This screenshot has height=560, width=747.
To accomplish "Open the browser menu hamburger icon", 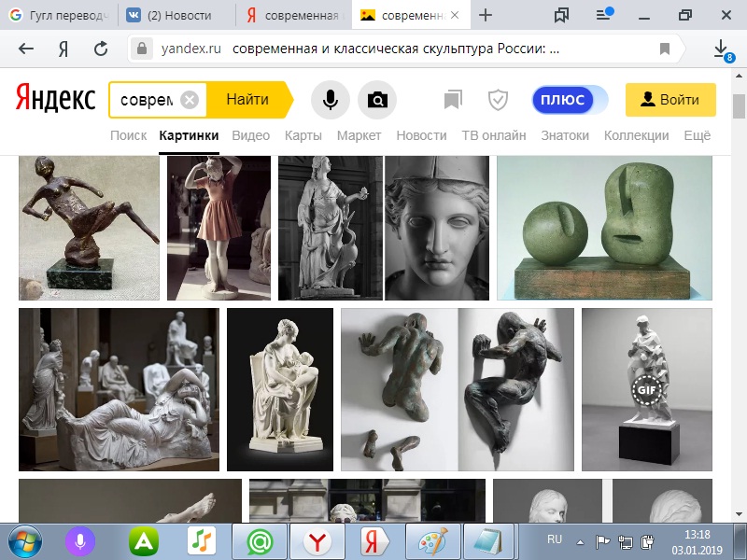I will 603,15.
